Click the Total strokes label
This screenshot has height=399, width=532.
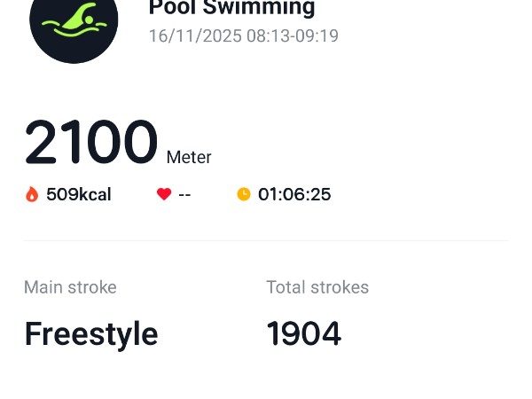coord(317,287)
